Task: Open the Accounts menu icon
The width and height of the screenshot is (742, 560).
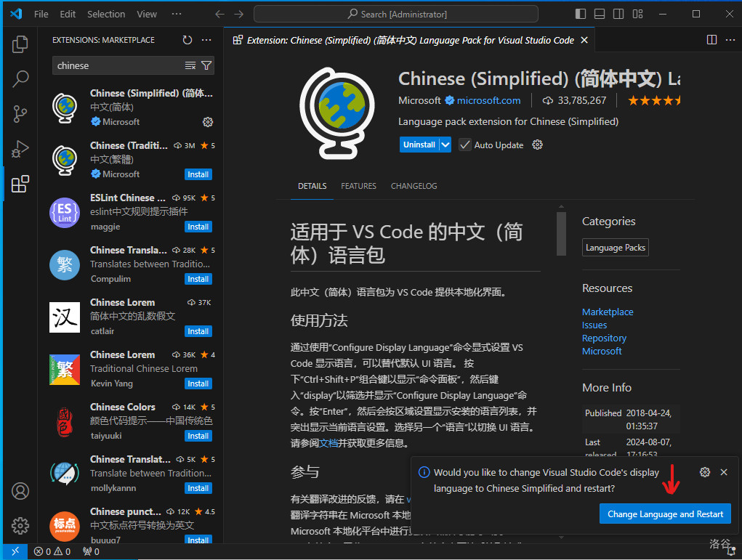Action: (20, 491)
